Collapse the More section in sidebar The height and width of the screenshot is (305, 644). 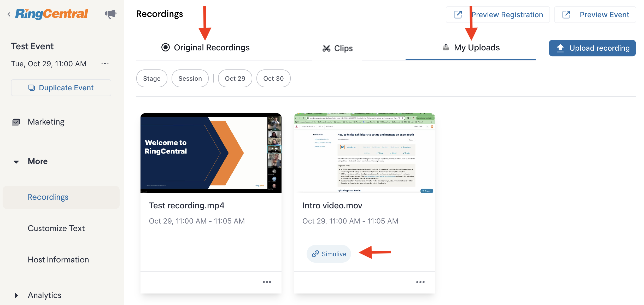point(16,162)
